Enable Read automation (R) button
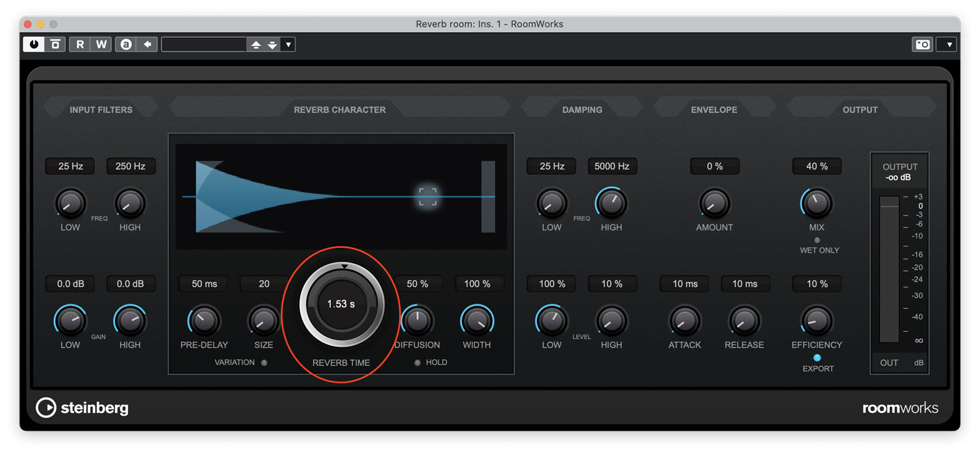Viewport: 980px width, 454px height. [80, 44]
